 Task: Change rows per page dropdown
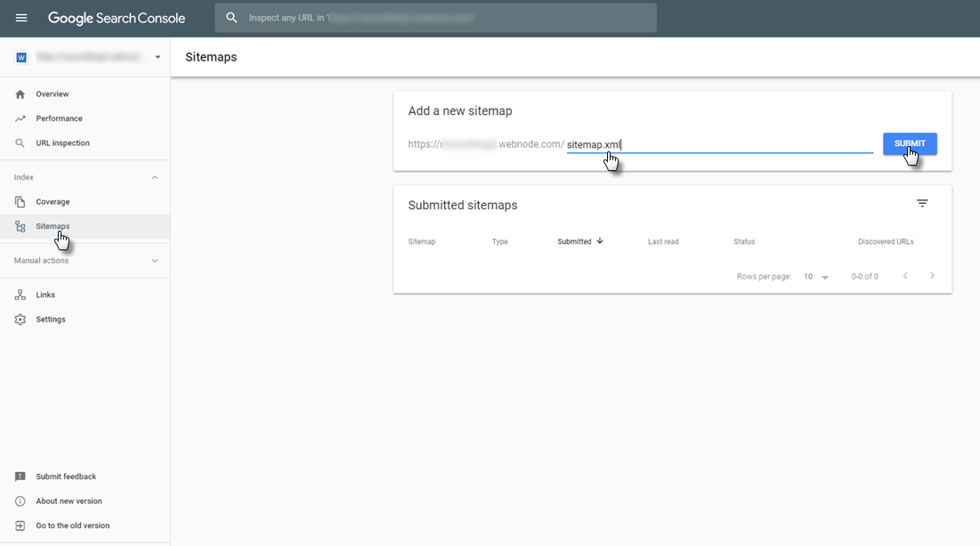816,277
